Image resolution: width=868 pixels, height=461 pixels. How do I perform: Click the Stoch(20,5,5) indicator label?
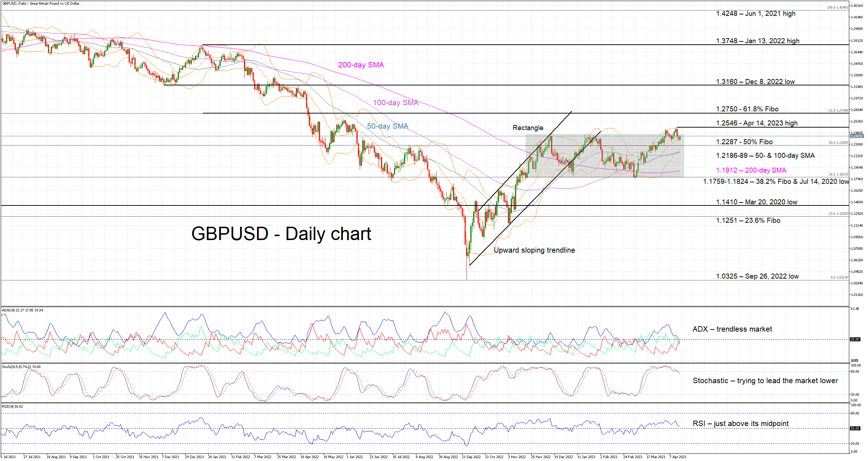point(21,367)
